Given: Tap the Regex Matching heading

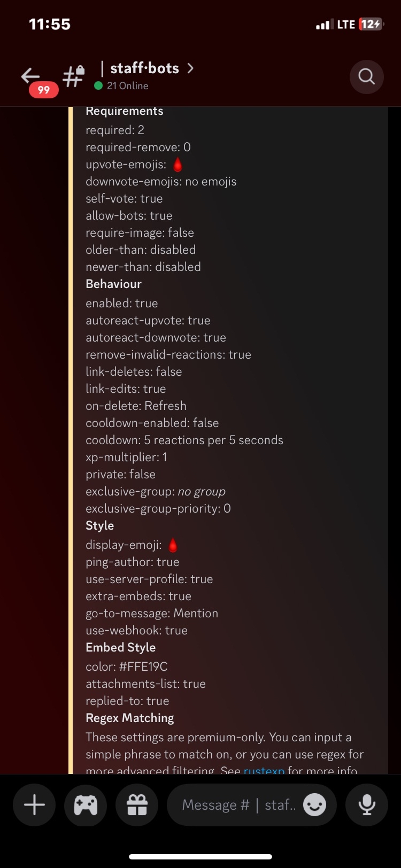Looking at the screenshot, I should 130,718.
